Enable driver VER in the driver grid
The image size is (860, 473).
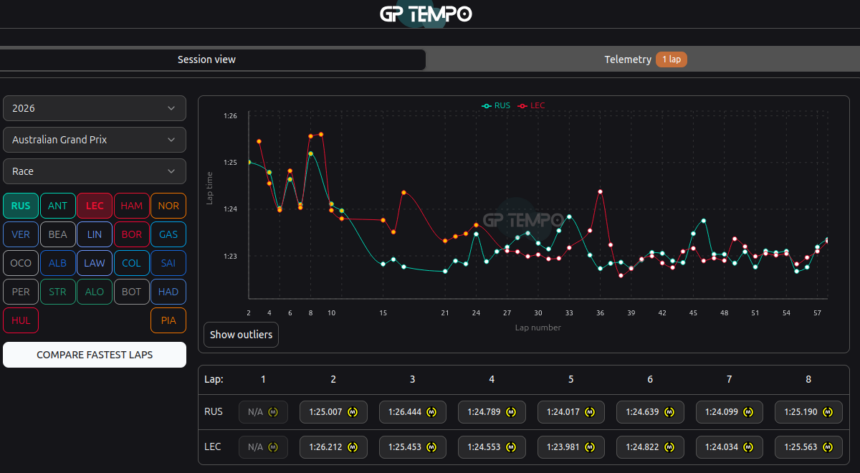point(21,235)
